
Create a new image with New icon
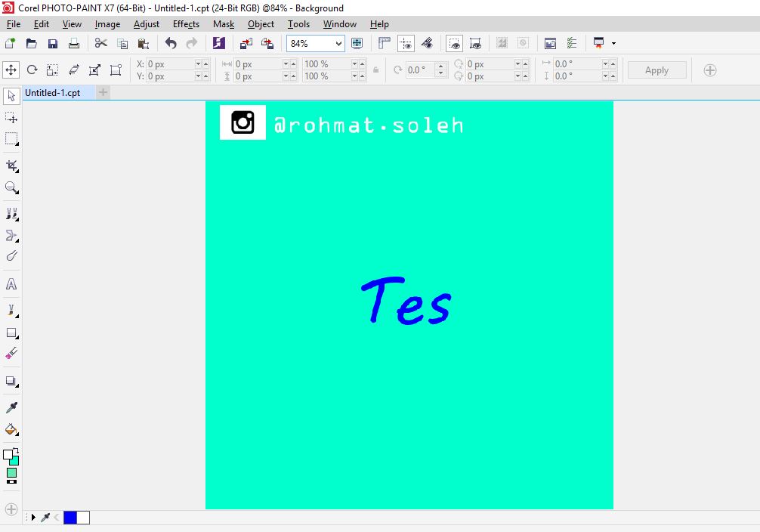pos(10,44)
